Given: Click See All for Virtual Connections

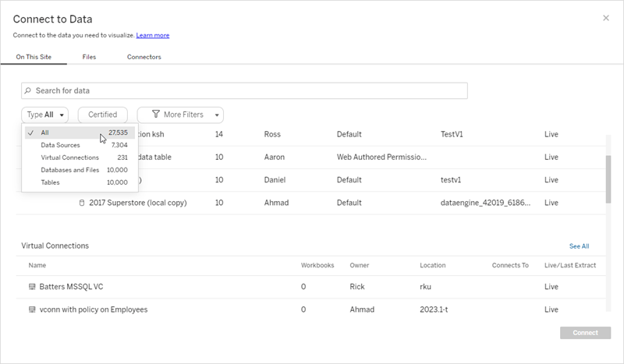Looking at the screenshot, I should (579, 246).
